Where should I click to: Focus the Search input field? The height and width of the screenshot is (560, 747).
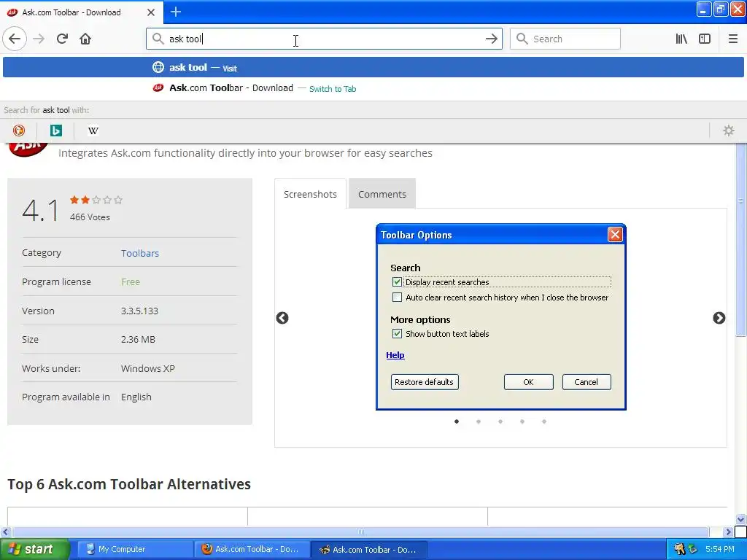565,39
